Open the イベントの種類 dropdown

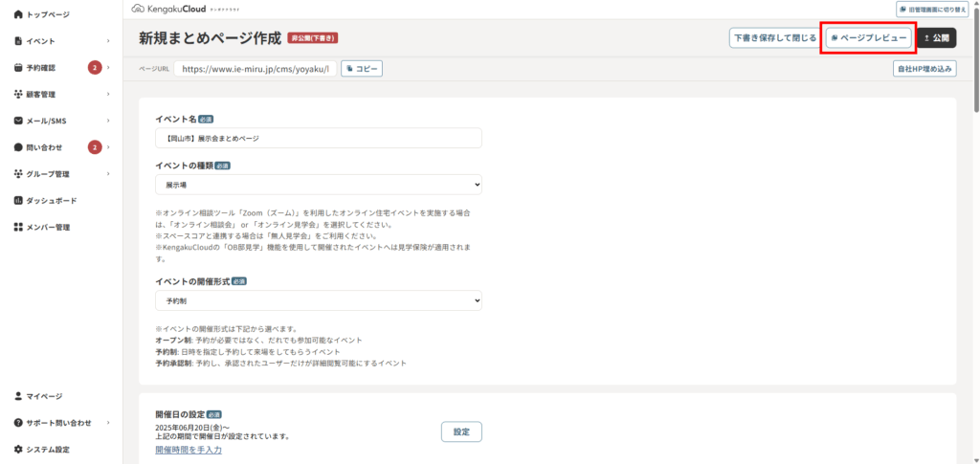(318, 185)
